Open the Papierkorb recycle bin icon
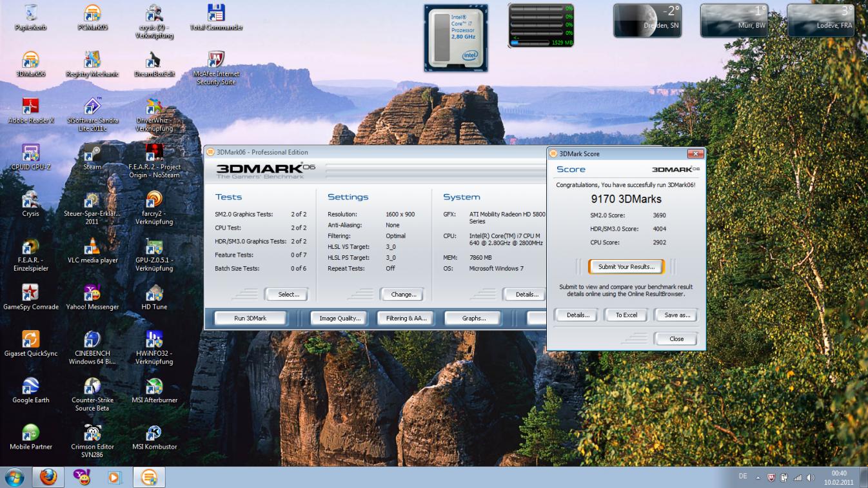This screenshot has width=868, height=488. tap(30, 17)
